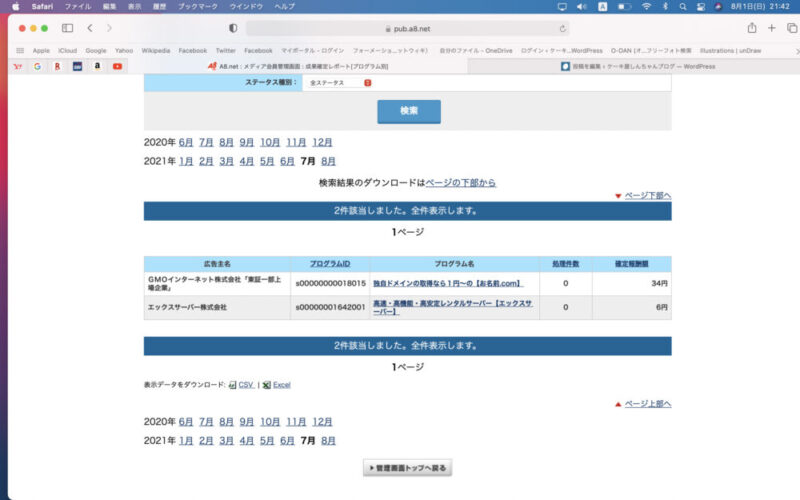Open the privacy report shield icon

click(x=233, y=28)
